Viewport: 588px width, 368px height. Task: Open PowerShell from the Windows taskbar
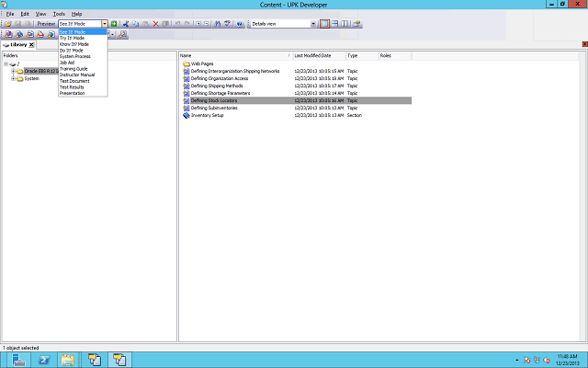click(43, 359)
